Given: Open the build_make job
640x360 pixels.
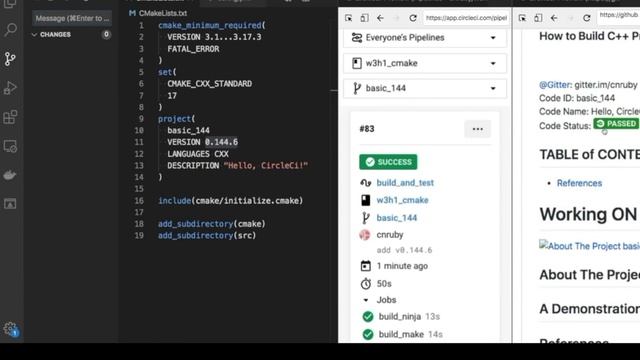Looking at the screenshot, I should click(x=401, y=334).
